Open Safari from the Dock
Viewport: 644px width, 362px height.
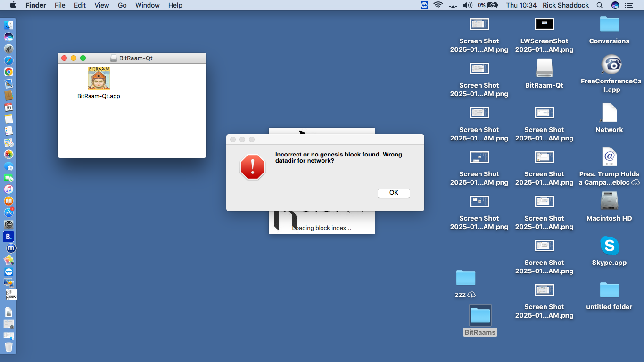8,60
